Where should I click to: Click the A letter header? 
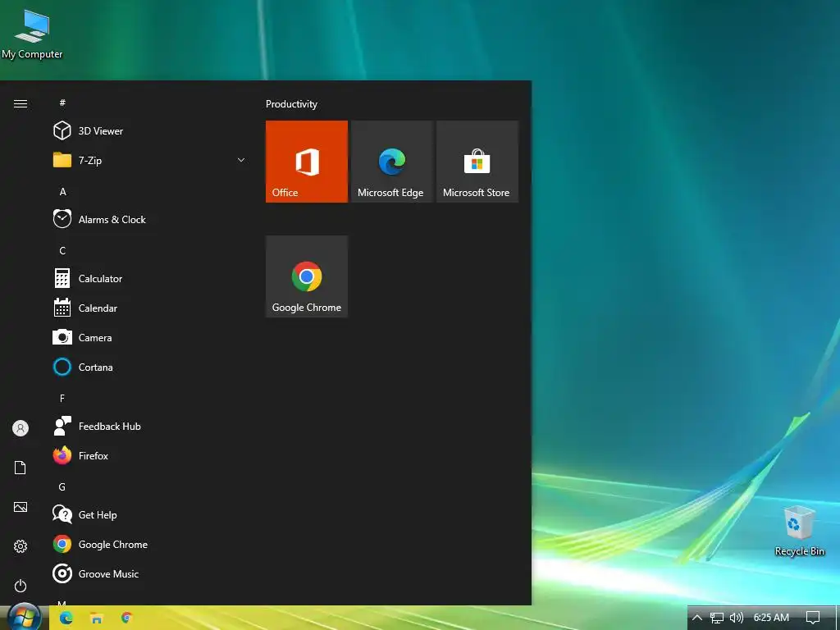62,191
